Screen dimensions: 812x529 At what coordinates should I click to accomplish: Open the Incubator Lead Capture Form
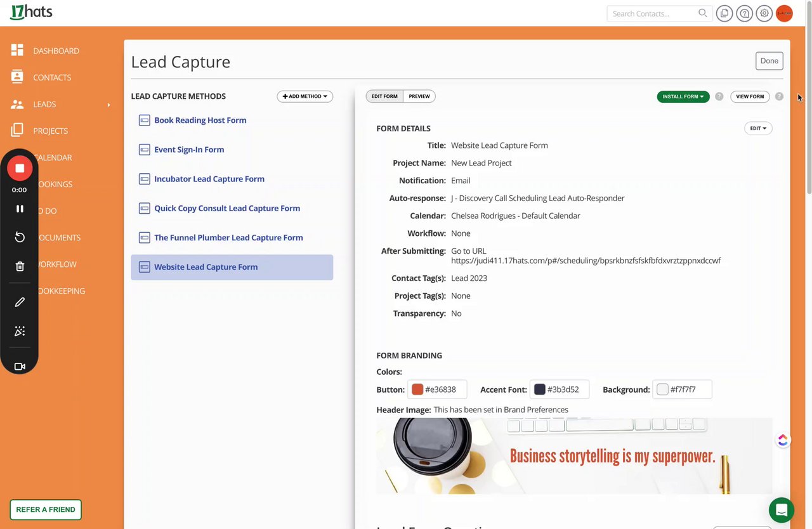209,179
